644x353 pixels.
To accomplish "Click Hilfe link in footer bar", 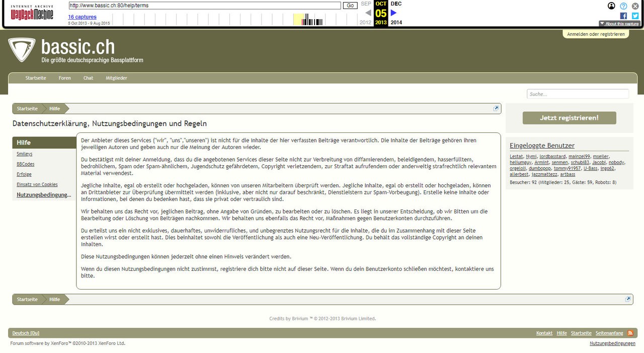I will tap(561, 333).
